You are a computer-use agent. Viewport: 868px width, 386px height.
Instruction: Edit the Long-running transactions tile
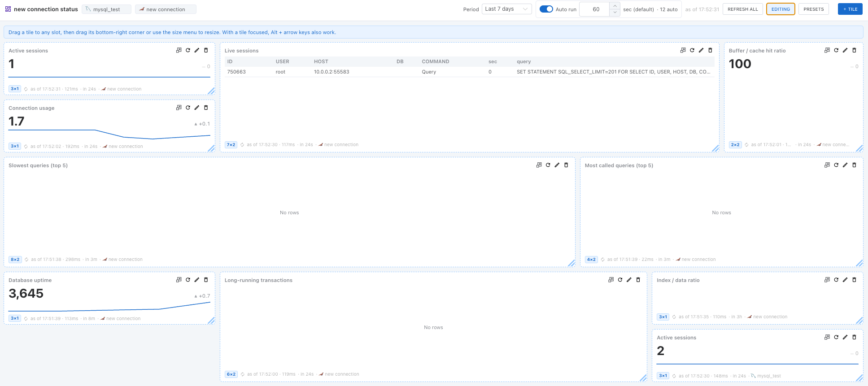(x=629, y=280)
